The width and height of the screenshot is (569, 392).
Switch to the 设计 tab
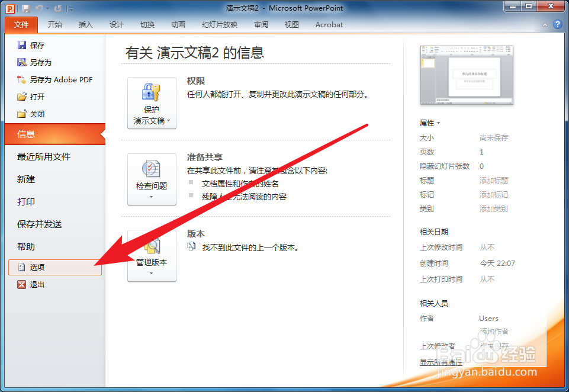pos(117,25)
